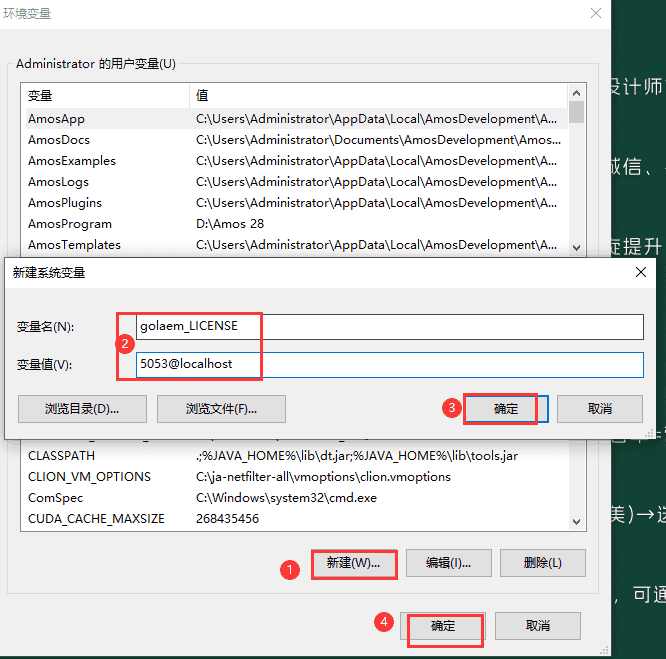Click system variables scrollbar down arrow
Image resolution: width=666 pixels, height=659 pixels.
tap(576, 521)
